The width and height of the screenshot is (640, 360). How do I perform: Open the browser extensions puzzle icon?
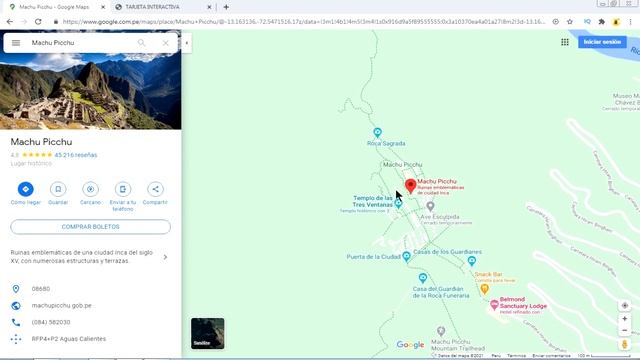(x=602, y=22)
